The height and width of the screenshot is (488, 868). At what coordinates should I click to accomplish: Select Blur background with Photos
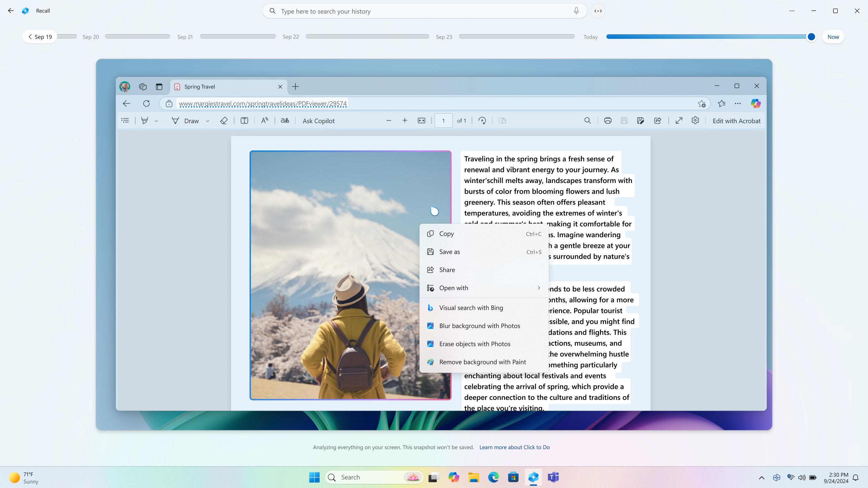pos(480,325)
